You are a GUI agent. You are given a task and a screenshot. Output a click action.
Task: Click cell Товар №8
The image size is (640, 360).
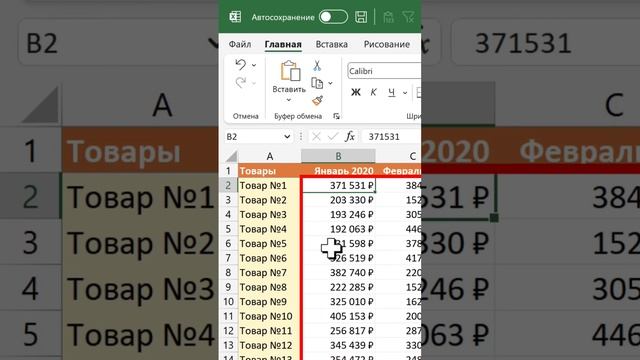pos(269,287)
